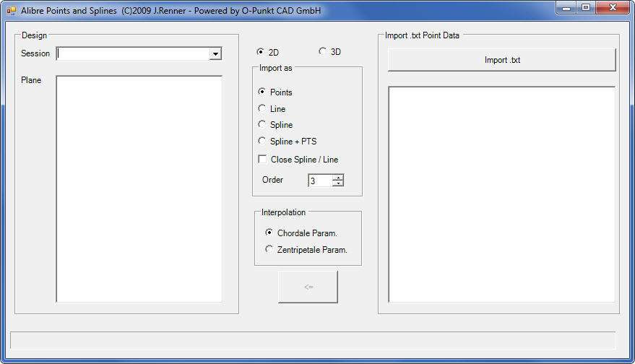Click inside the imported point data list
Screen dimensions: 635x364
click(x=502, y=194)
